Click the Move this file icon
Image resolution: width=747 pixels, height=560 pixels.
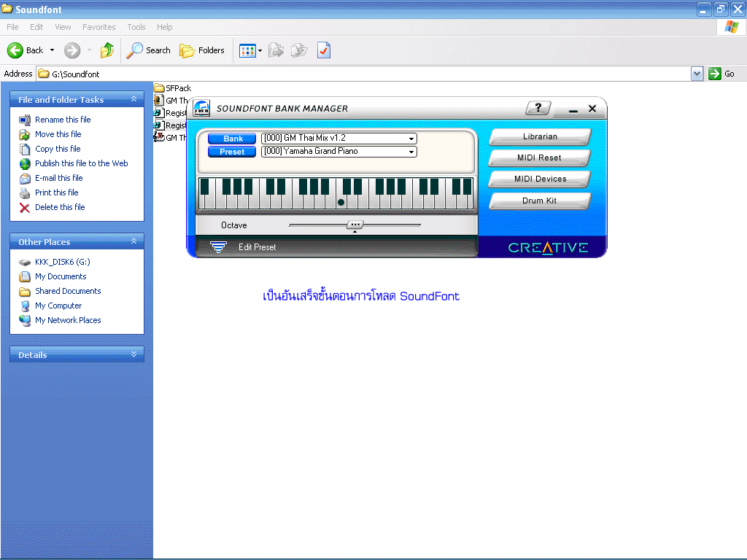25,135
